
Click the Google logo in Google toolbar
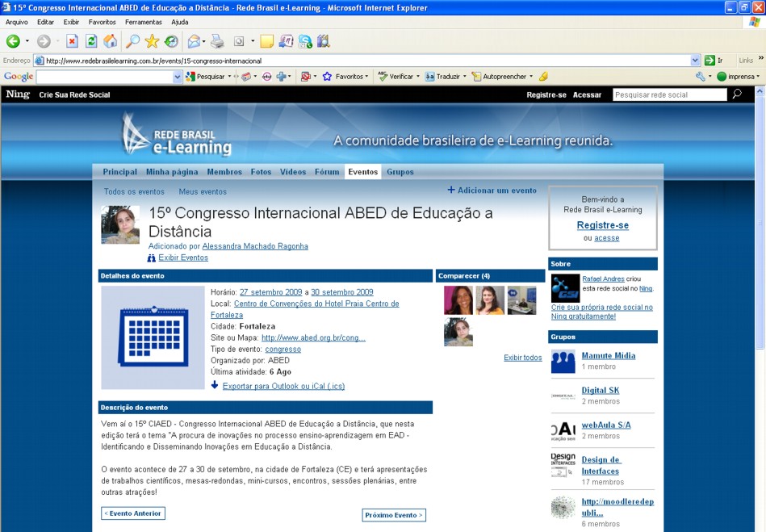point(19,77)
